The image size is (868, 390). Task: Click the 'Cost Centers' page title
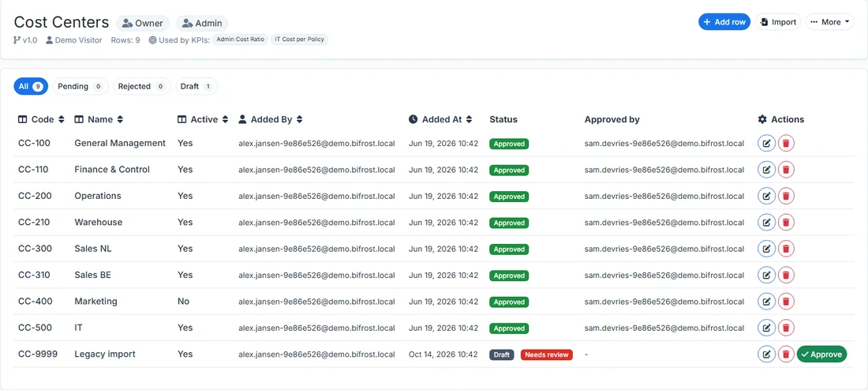pos(62,22)
